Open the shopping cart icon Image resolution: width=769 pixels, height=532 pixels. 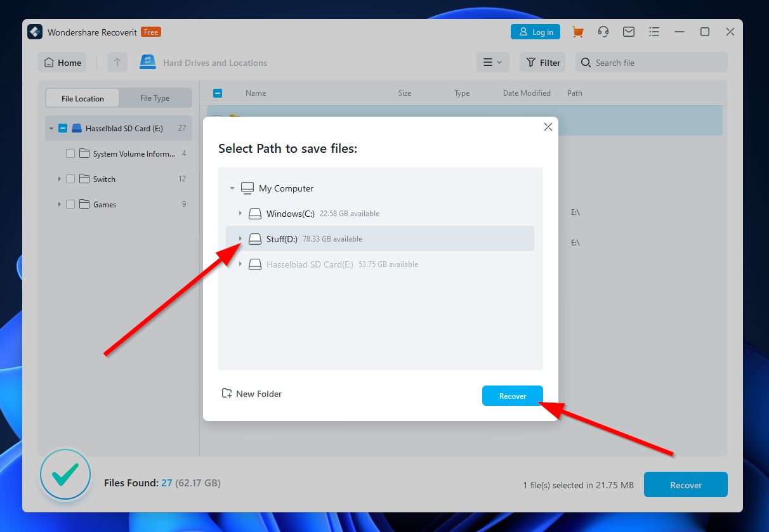click(x=577, y=32)
